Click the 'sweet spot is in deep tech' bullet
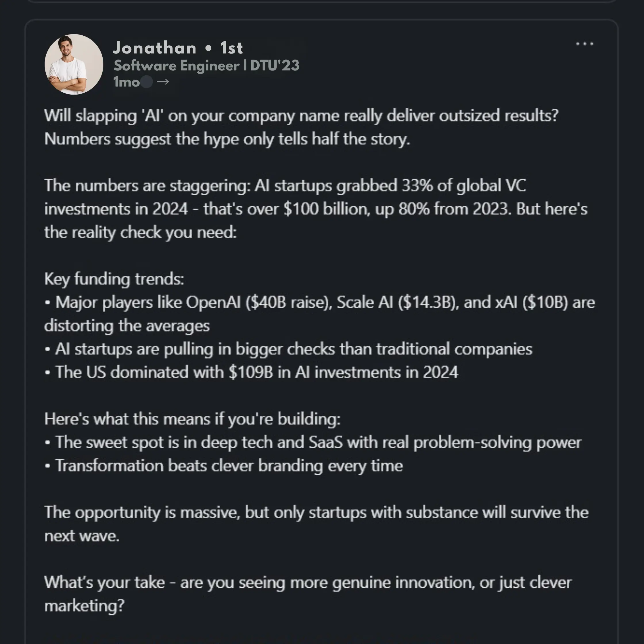The width and height of the screenshot is (644, 644). coord(318,442)
